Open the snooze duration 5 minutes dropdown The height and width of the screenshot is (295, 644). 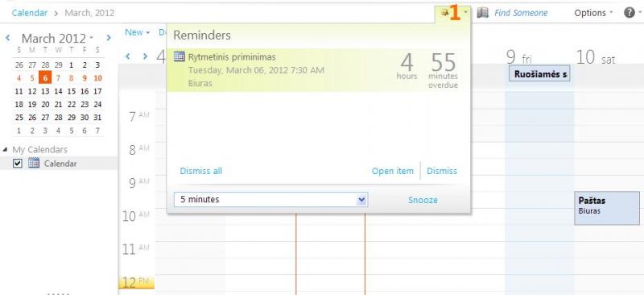click(270, 200)
